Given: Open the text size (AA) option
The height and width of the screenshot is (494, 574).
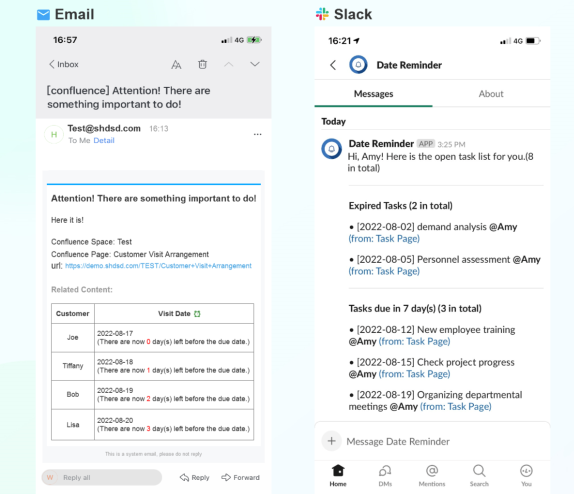Looking at the screenshot, I should point(176,65).
